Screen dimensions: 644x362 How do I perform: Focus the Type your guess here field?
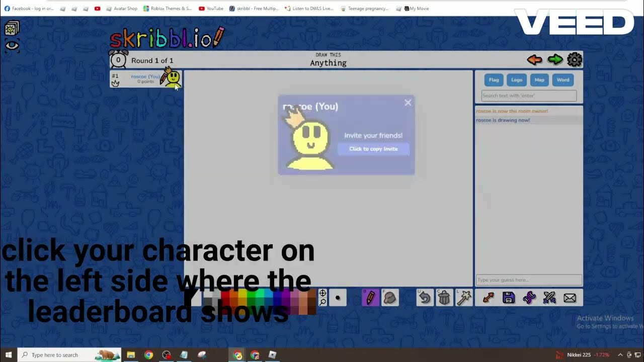pos(529,280)
